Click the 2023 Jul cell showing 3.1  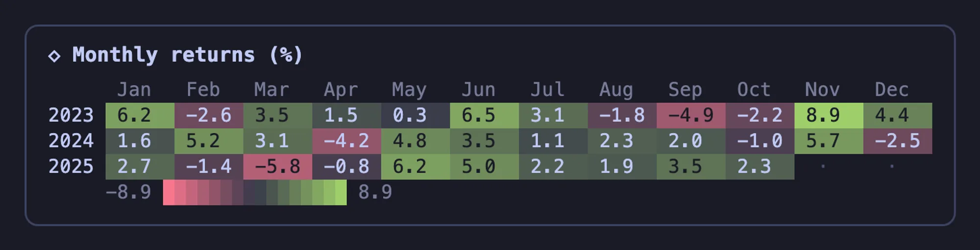tap(553, 115)
